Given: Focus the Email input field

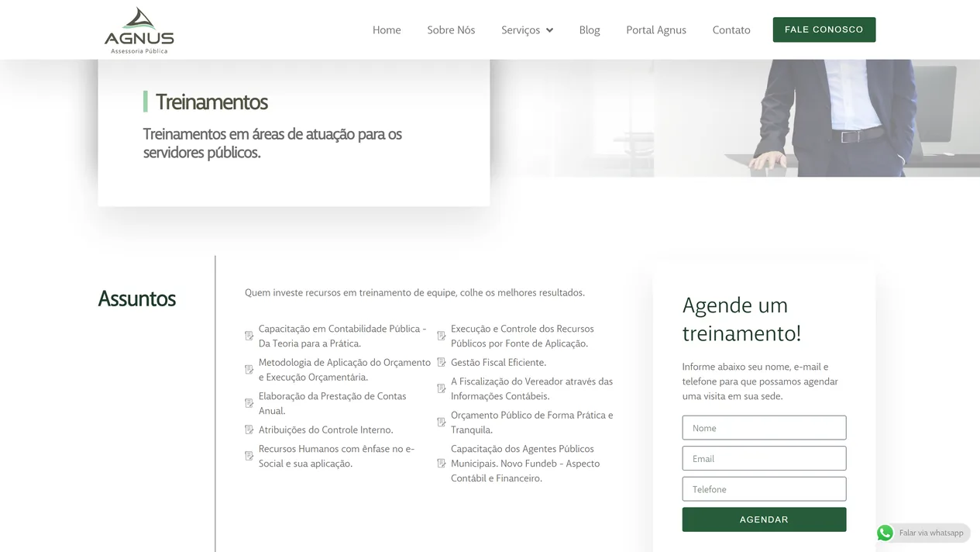Looking at the screenshot, I should pos(764,458).
